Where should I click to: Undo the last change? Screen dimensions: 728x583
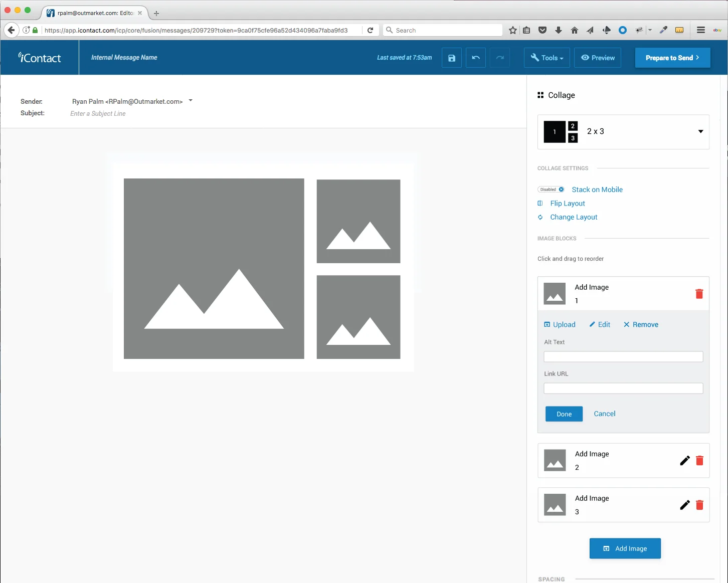[476, 58]
